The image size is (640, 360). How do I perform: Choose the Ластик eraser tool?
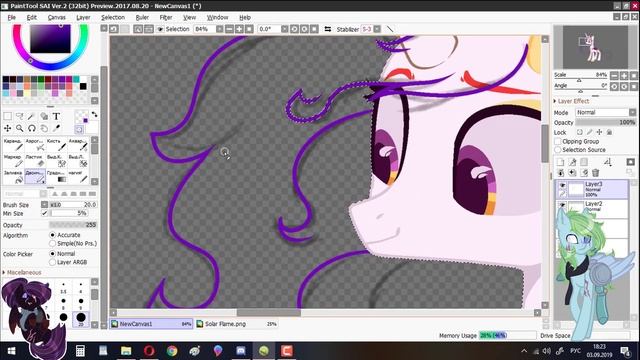coord(35,160)
